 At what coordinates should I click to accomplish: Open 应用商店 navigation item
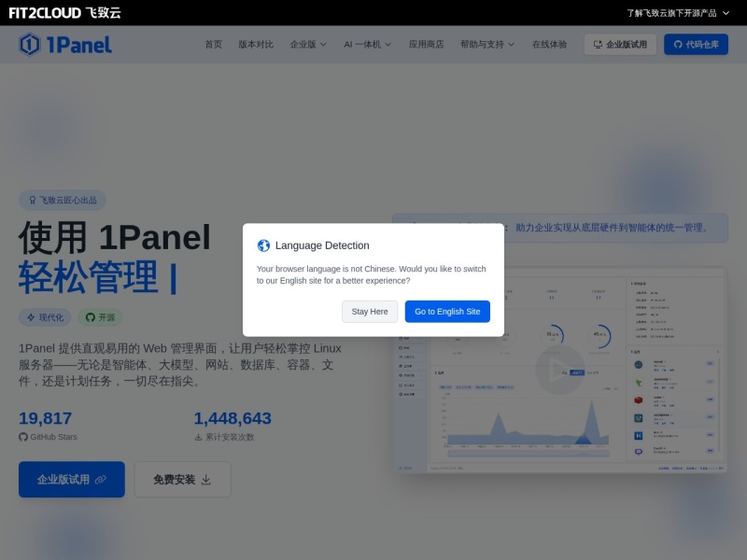[427, 44]
